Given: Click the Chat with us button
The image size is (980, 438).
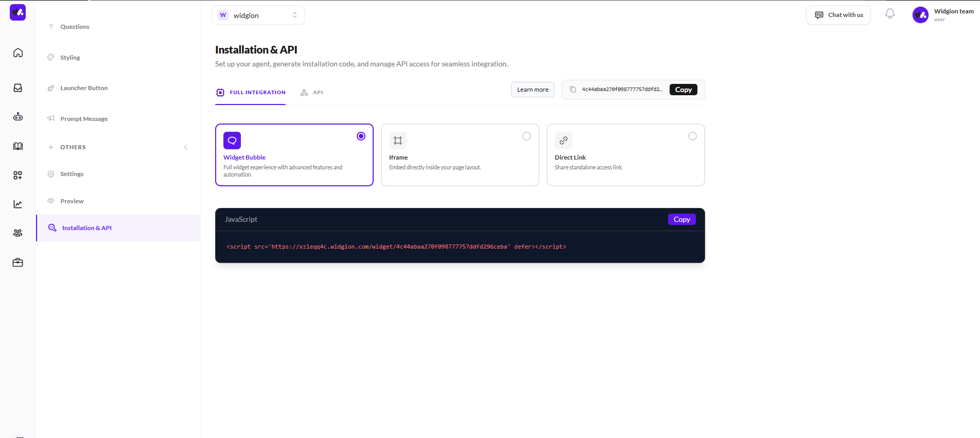Looking at the screenshot, I should (838, 15).
